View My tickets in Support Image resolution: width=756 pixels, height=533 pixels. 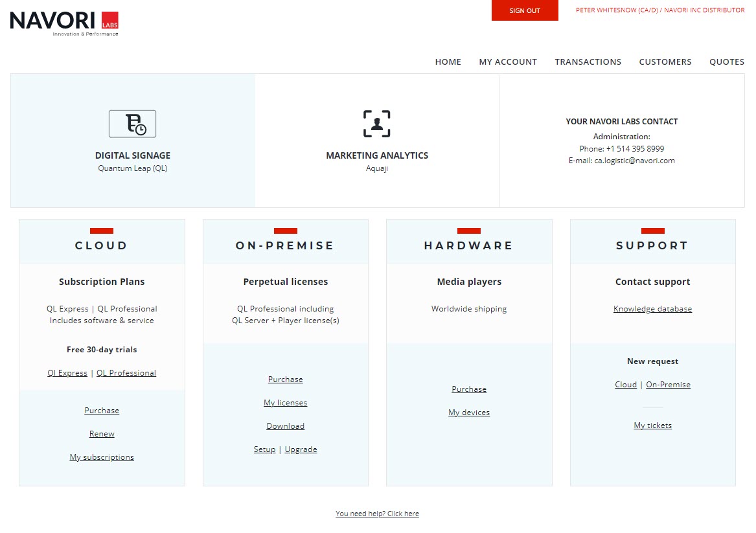pos(652,425)
